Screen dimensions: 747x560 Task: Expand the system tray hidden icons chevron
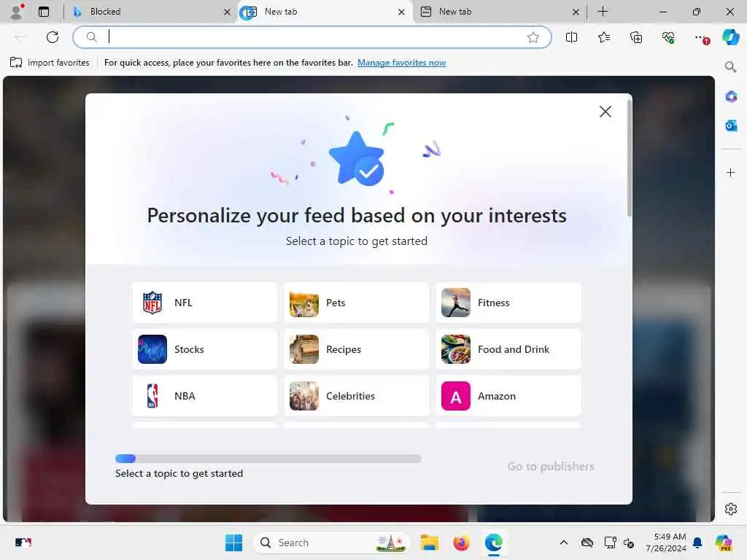564,542
